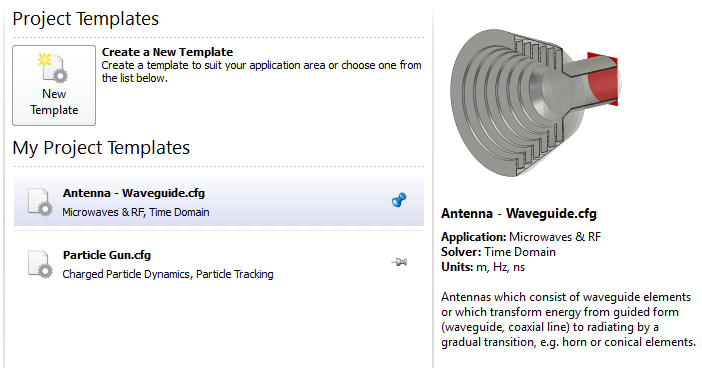702x368 pixels.
Task: Click the antenna description paragraph
Action: [568, 320]
